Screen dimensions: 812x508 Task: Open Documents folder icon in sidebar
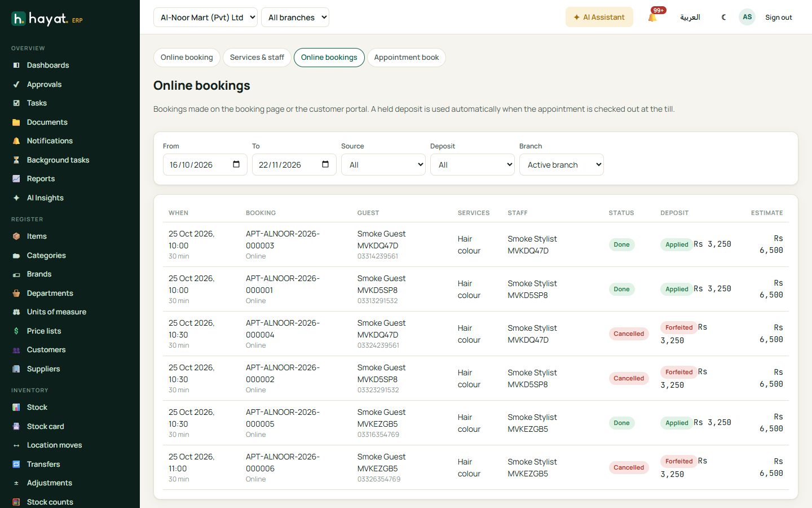(x=16, y=122)
